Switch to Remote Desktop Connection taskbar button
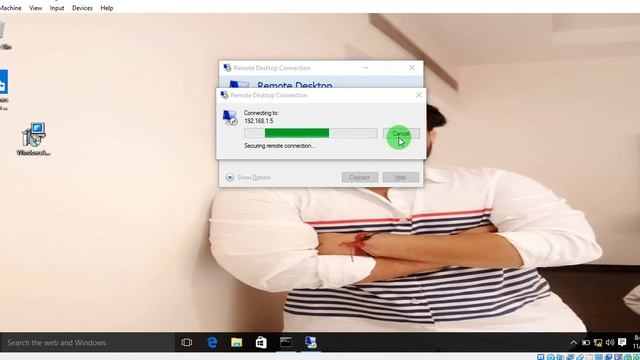The height and width of the screenshot is (360, 640). tap(311, 342)
